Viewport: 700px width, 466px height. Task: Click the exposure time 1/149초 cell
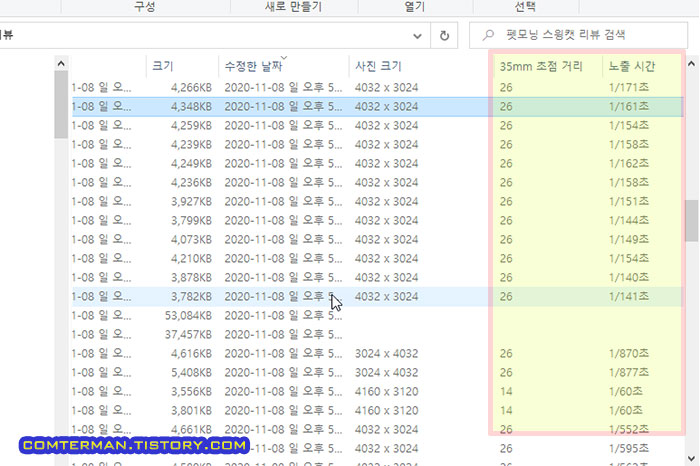tap(629, 240)
